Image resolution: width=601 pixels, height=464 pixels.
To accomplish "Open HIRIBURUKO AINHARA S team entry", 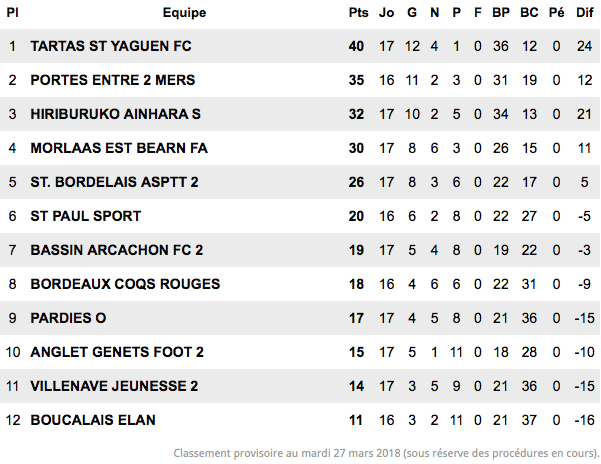I will pyautogui.click(x=115, y=114).
